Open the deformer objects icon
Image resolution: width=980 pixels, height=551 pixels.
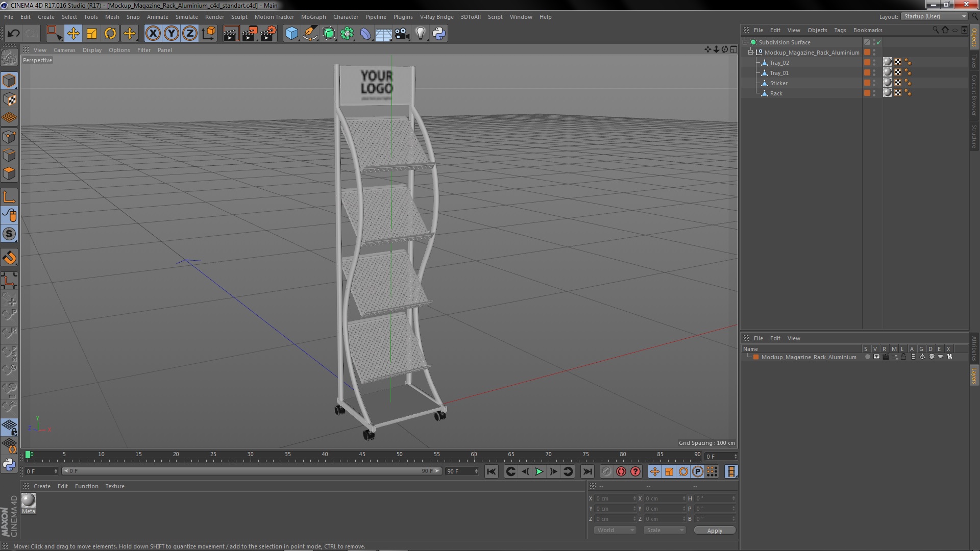click(365, 34)
